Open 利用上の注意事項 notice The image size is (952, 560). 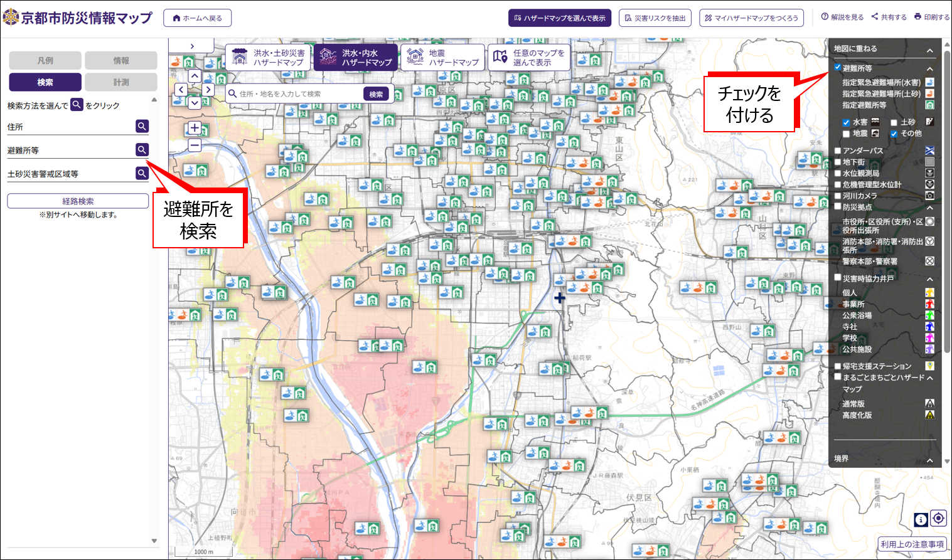(912, 544)
